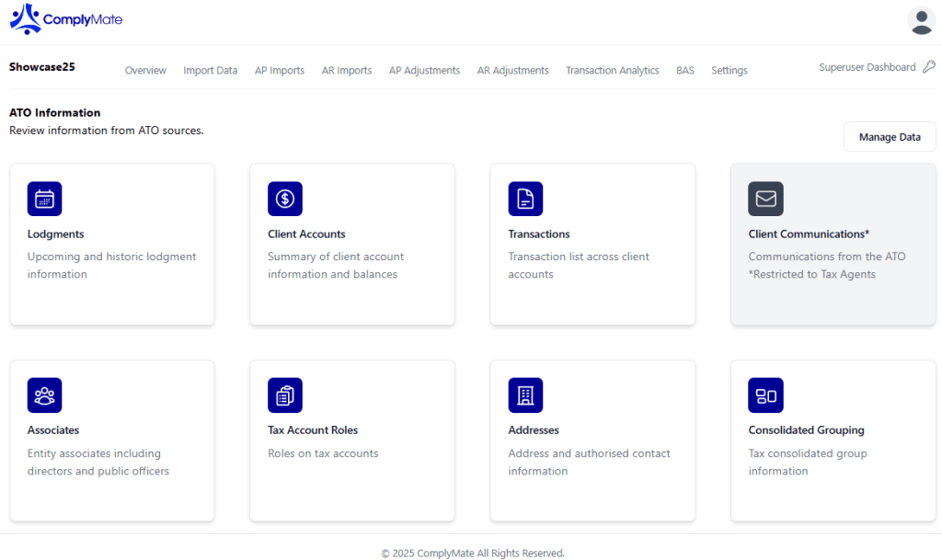942x560 pixels.
Task: Click the Client Communications envelope icon
Action: coord(765,199)
